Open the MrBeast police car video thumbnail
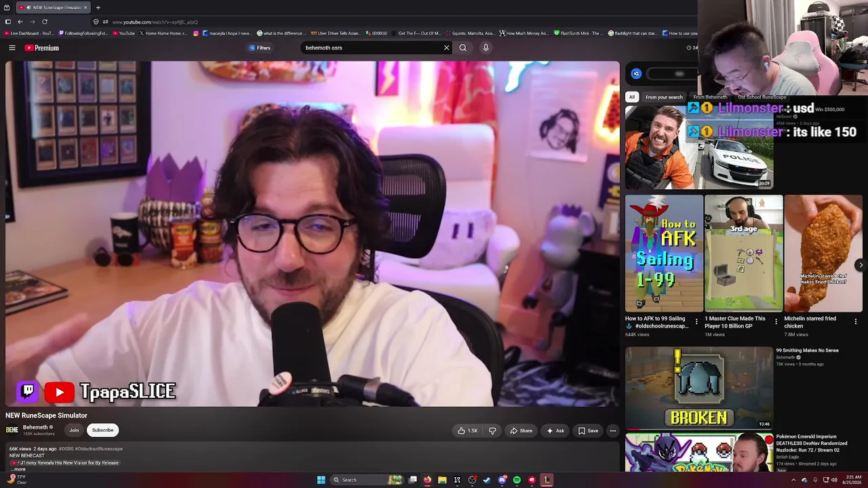This screenshot has width=868, height=488. coord(699,147)
